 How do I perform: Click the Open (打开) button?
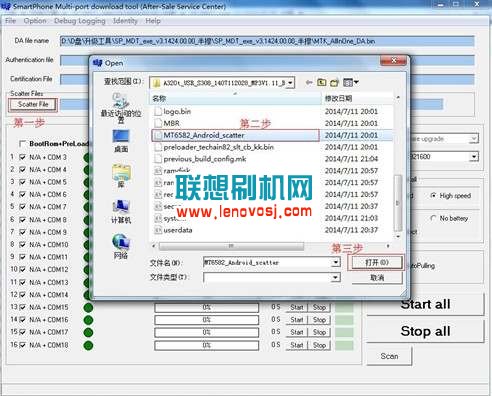[377, 263]
